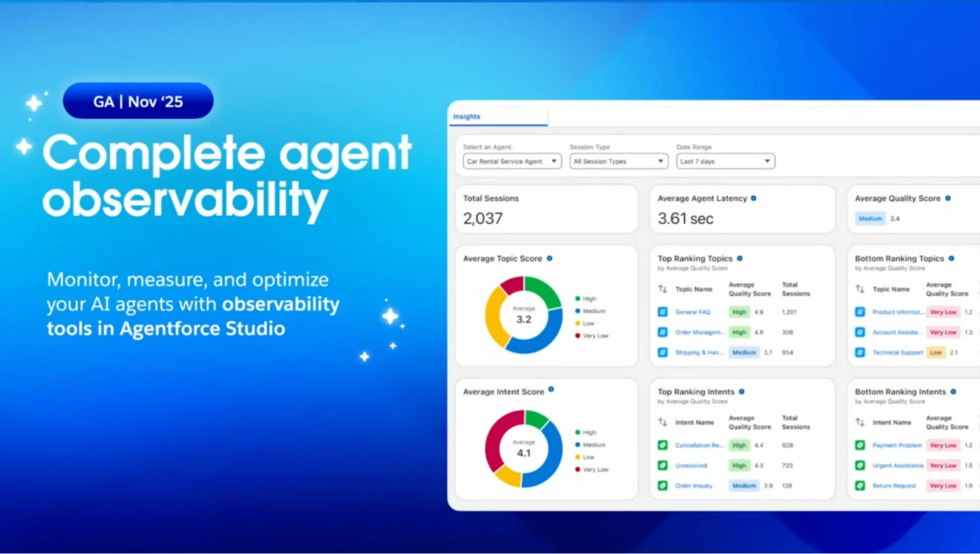Image resolution: width=980 pixels, height=554 pixels.
Task: Click info icon beside Average Intent Score
Action: 551,390
